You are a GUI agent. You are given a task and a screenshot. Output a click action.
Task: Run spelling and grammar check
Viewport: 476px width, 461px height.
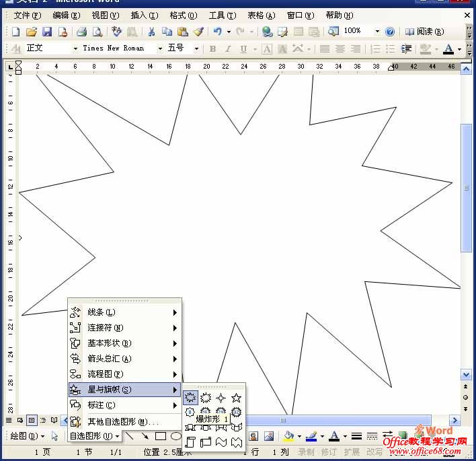(x=116, y=32)
